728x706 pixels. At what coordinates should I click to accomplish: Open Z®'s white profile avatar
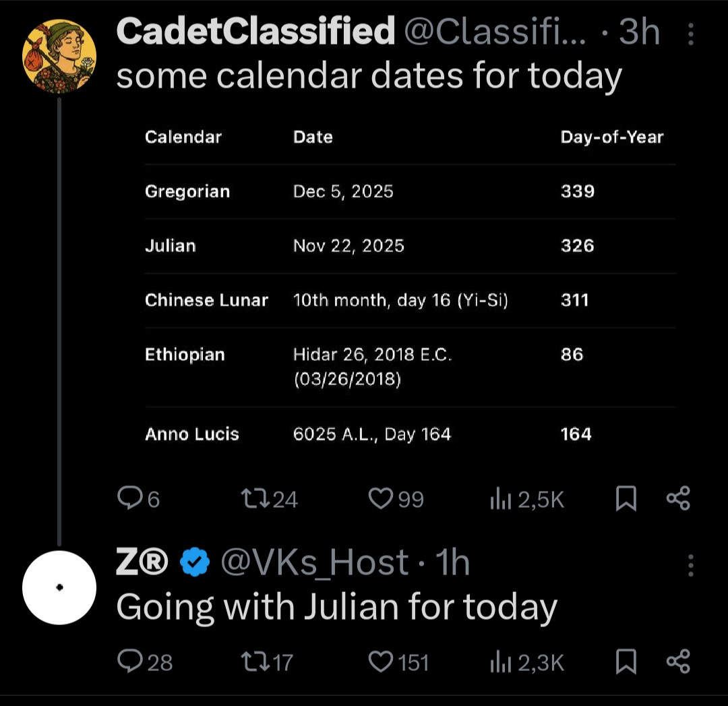[59, 587]
